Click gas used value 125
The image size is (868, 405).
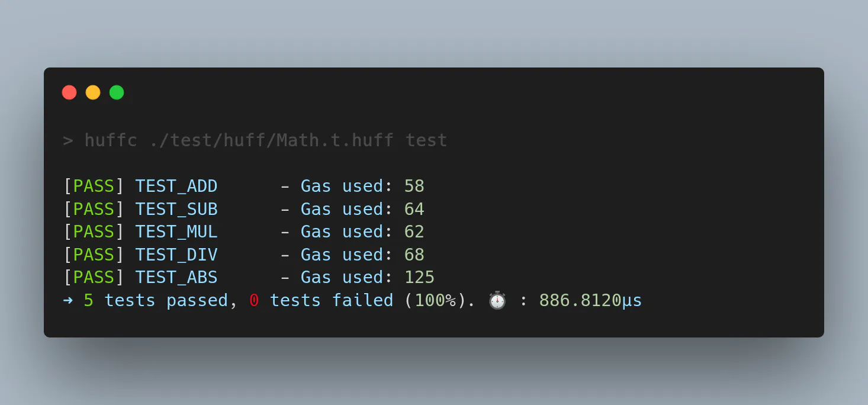(419, 277)
